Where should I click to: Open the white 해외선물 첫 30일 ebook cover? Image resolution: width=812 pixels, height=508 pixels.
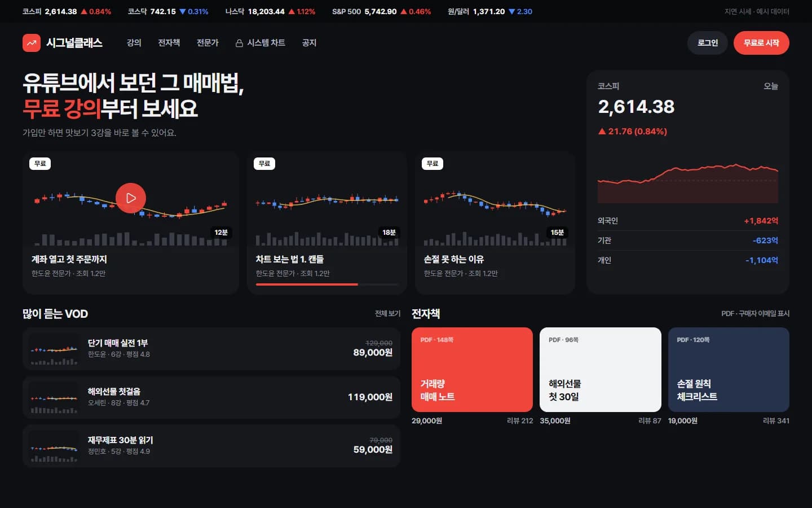[601, 370]
